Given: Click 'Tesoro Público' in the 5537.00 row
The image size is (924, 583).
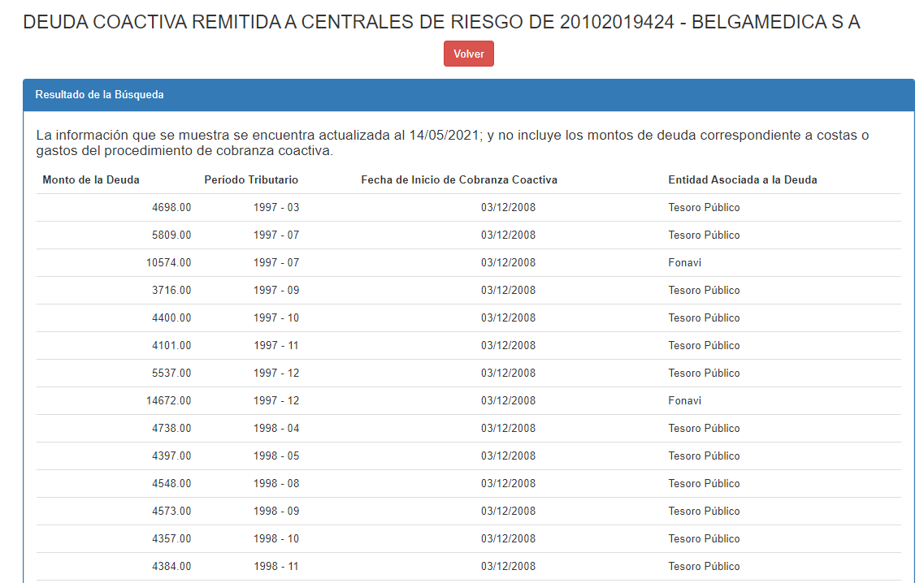Looking at the screenshot, I should tap(705, 374).
